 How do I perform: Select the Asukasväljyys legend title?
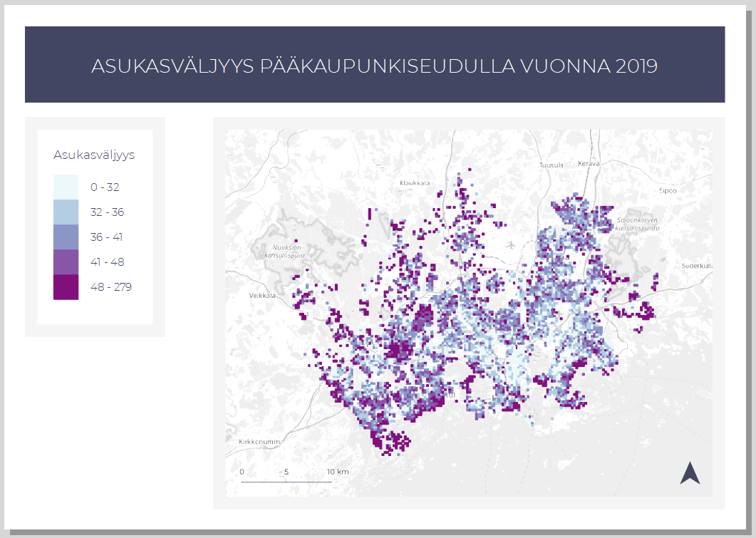pos(94,155)
